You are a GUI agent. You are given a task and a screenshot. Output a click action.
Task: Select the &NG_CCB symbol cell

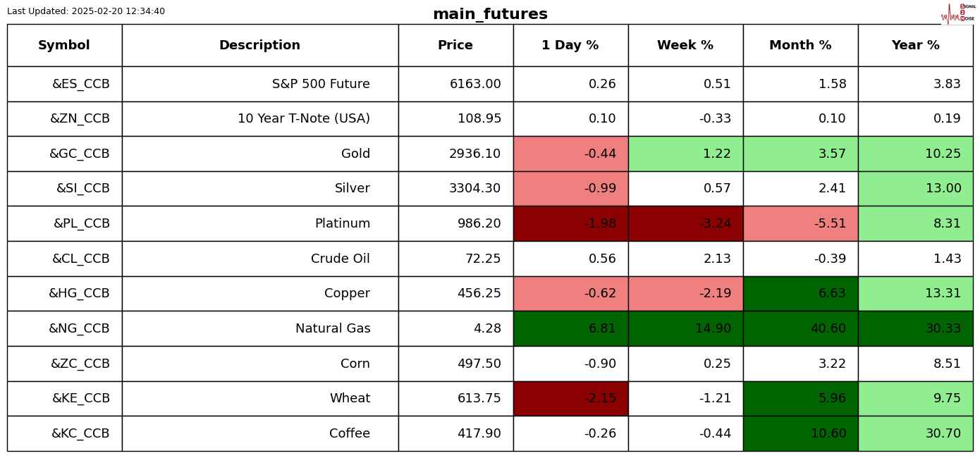pyautogui.click(x=79, y=329)
